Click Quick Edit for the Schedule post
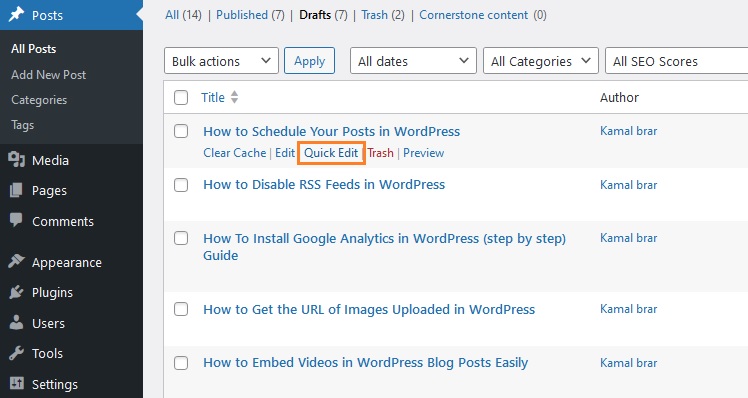Screen dimensions: 748x398 coord(331,153)
